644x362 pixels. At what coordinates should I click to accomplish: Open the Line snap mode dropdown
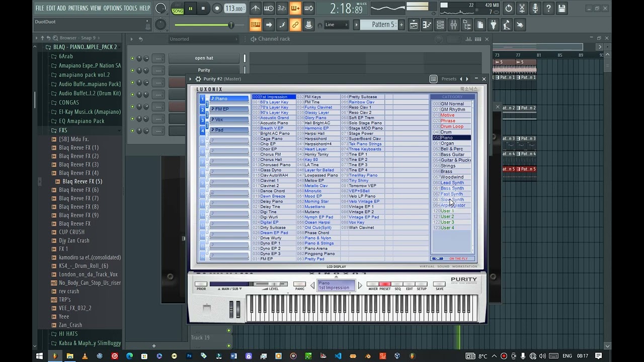336,25
